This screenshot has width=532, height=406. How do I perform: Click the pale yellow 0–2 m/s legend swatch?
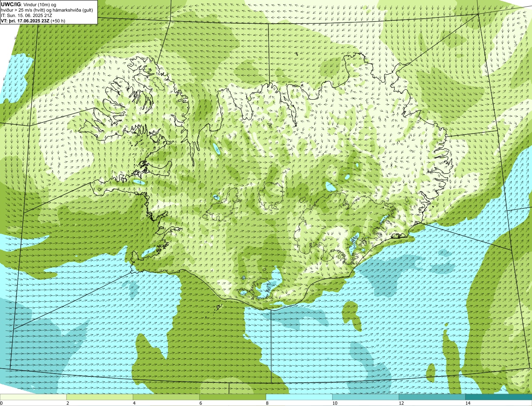33,397
